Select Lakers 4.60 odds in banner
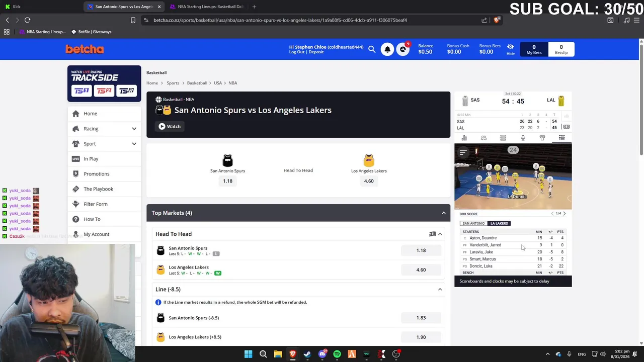The width and height of the screenshot is (644, 362). tap(369, 181)
